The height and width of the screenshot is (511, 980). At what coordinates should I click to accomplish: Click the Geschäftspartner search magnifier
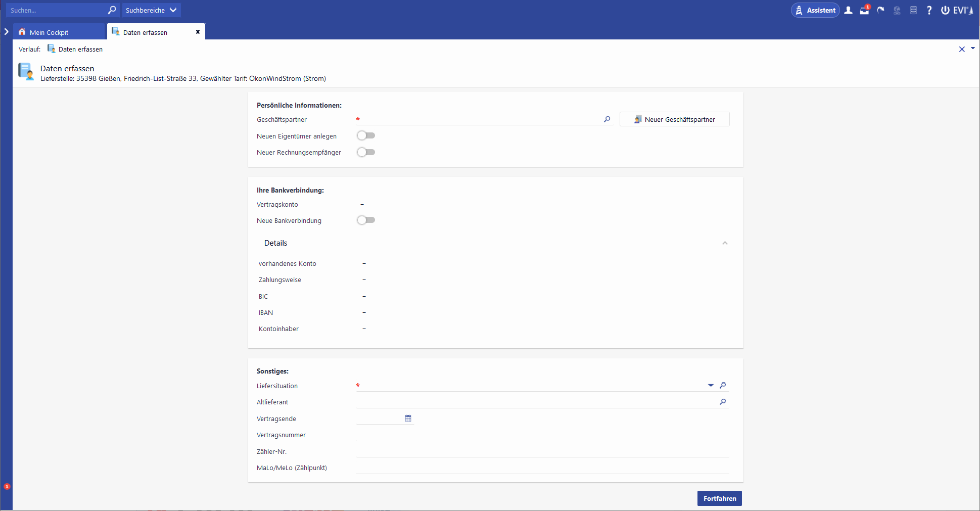[607, 119]
